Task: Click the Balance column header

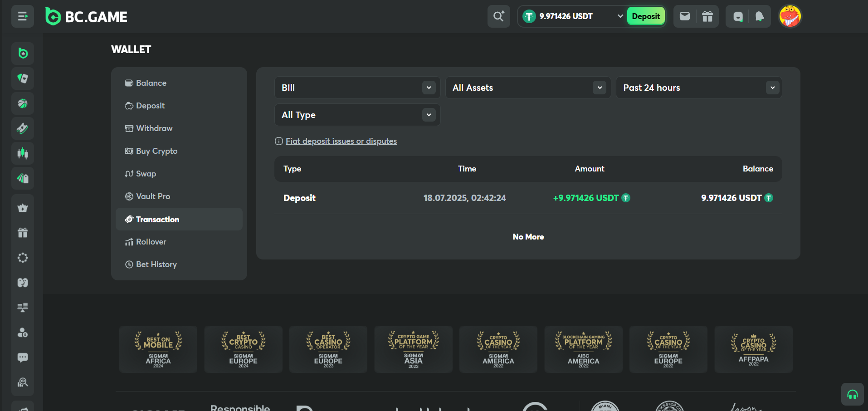Action: coord(758,169)
